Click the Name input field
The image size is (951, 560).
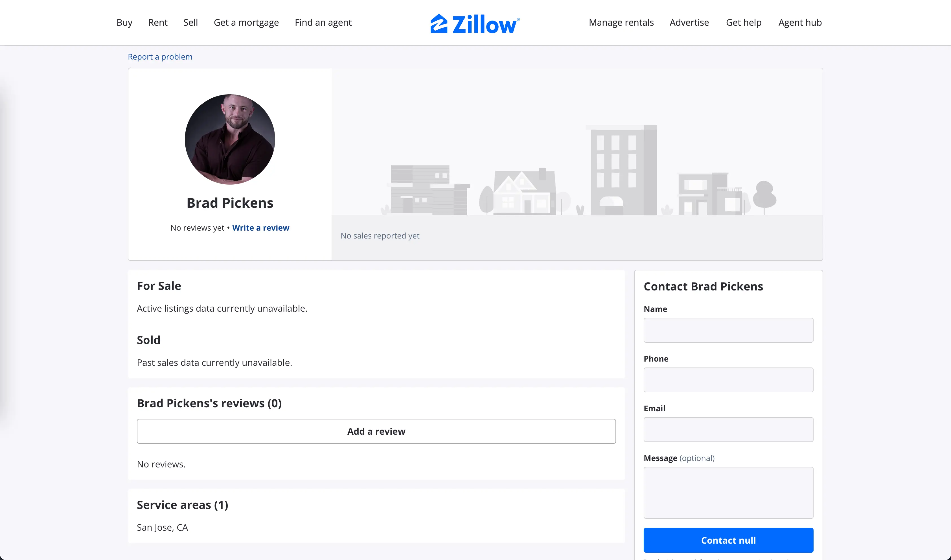point(728,330)
